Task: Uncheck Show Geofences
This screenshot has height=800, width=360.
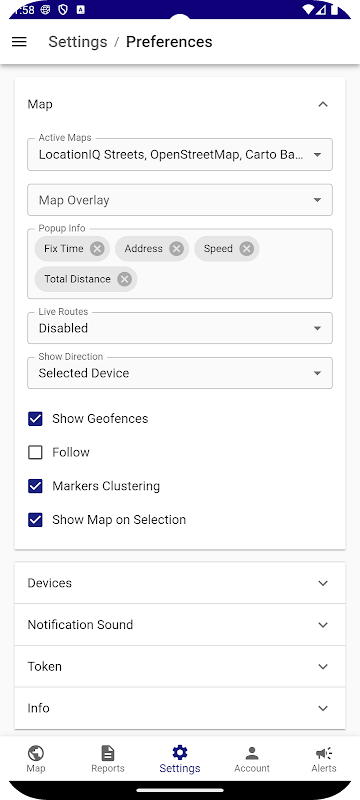Action: [x=35, y=419]
